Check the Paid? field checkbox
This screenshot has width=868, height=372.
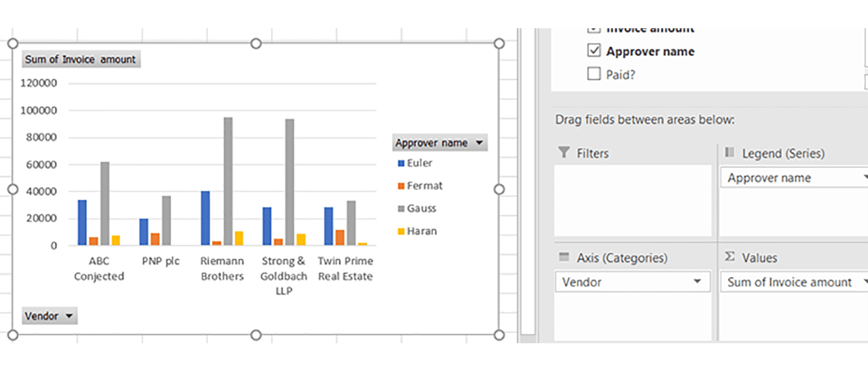point(594,74)
